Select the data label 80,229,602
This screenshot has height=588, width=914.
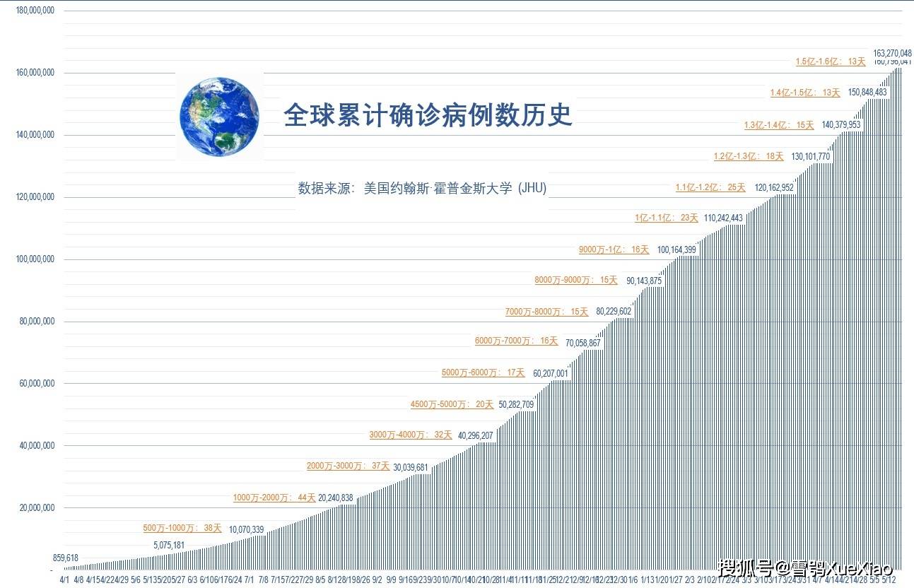(x=614, y=311)
